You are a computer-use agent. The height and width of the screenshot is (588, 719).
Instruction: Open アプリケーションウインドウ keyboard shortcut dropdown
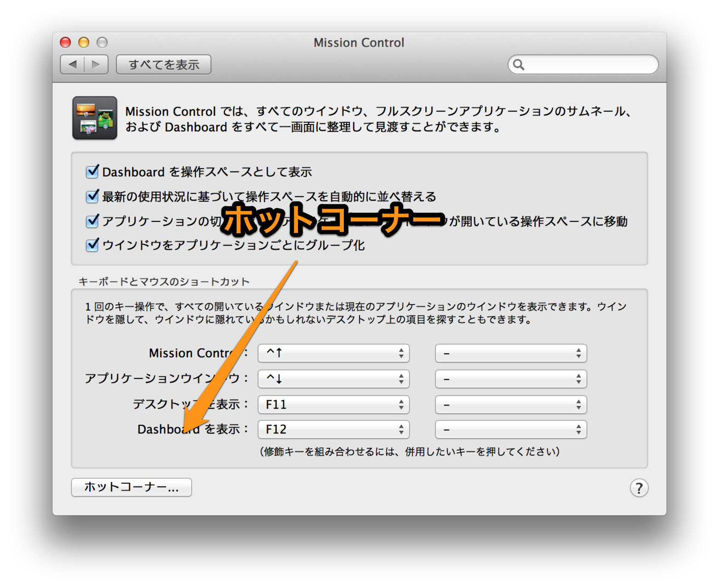tap(333, 379)
